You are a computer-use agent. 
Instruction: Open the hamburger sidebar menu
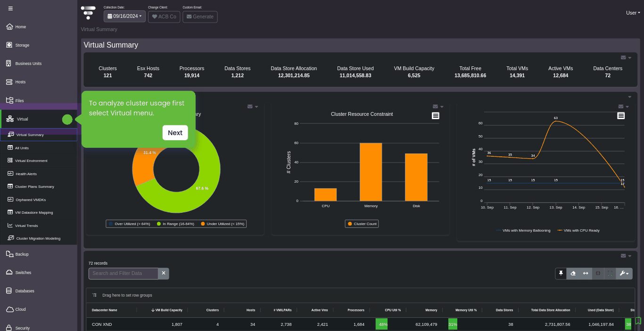10,8
